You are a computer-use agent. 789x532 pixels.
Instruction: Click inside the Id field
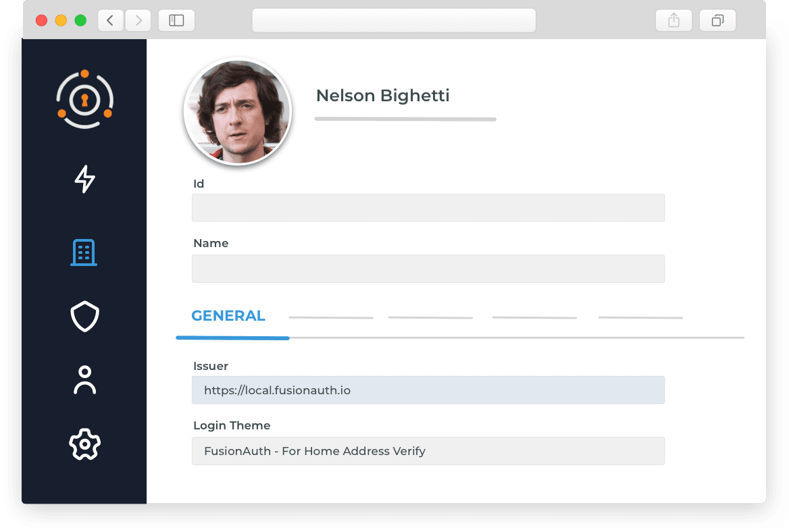point(428,207)
